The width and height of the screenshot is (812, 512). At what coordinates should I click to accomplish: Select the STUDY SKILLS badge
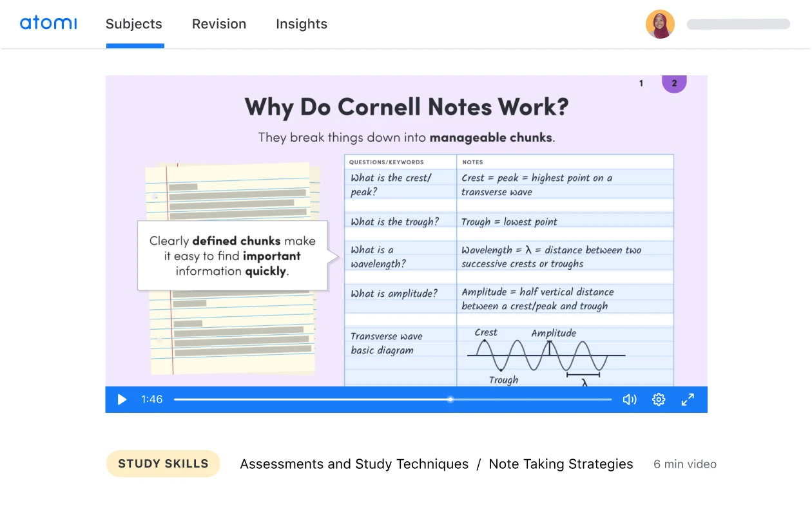pyautogui.click(x=163, y=464)
